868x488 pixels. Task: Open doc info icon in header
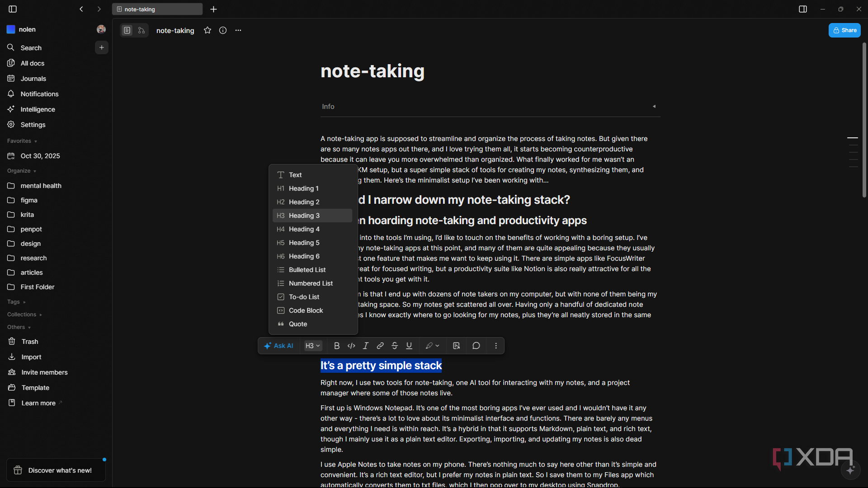point(223,30)
